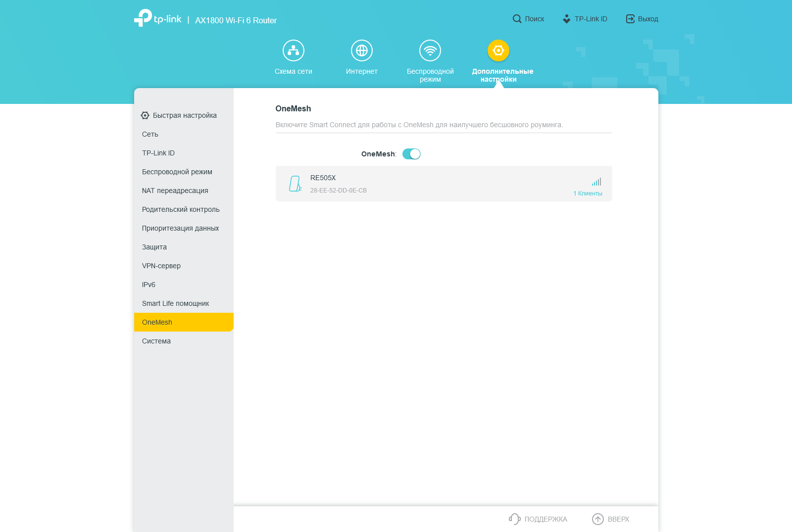Click the TP-Link ID cloud icon
The height and width of the screenshot is (532, 792).
point(567,19)
